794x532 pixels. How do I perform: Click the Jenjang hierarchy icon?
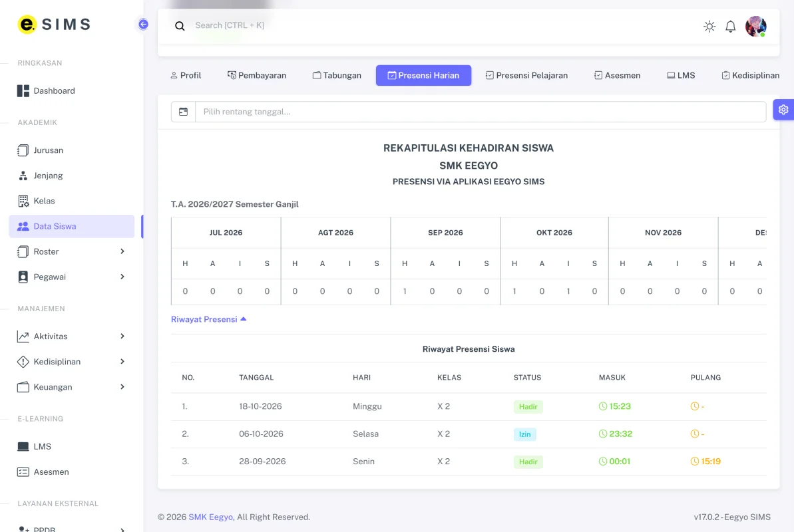point(23,176)
